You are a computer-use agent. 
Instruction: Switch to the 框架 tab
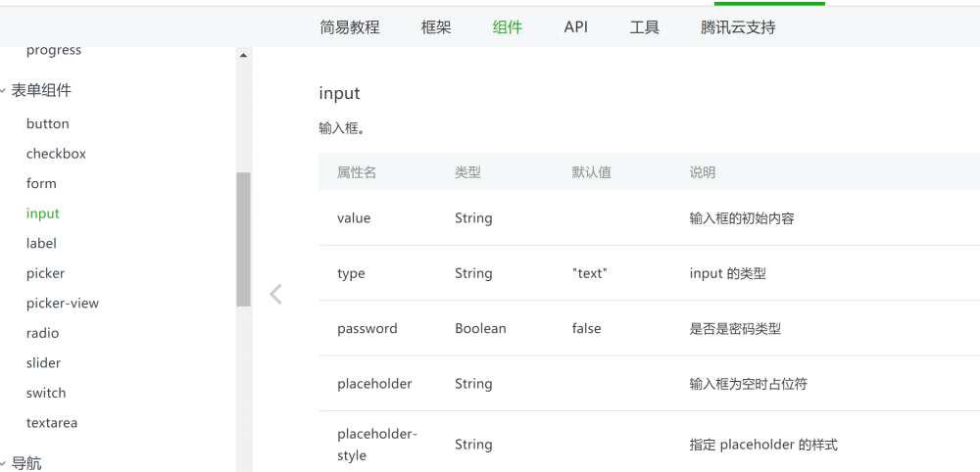pyautogui.click(x=436, y=27)
